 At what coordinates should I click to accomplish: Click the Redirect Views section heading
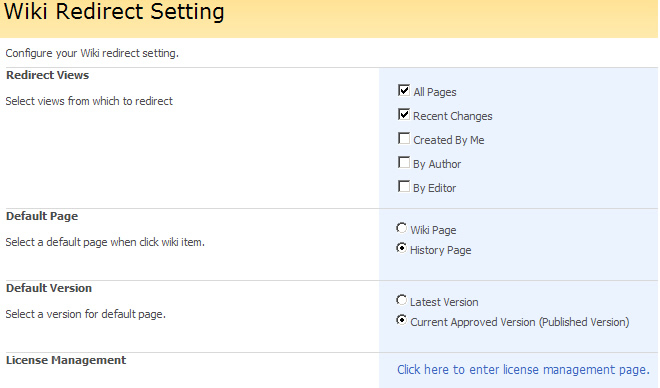(x=48, y=75)
